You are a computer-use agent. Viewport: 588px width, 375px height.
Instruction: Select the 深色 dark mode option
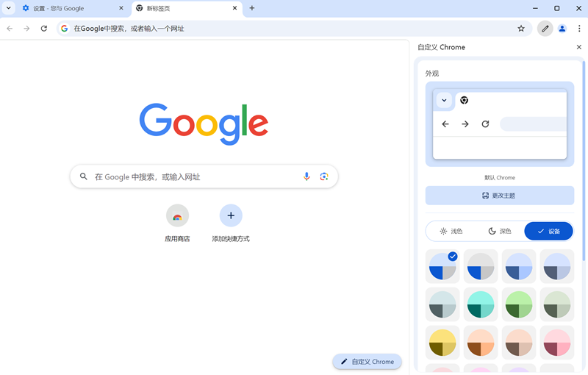(500, 231)
